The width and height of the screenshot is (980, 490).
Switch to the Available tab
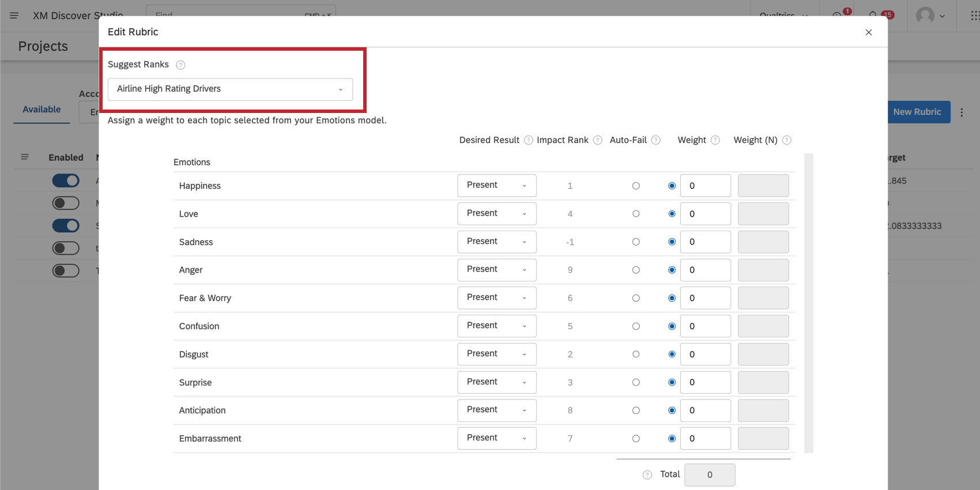coord(42,110)
